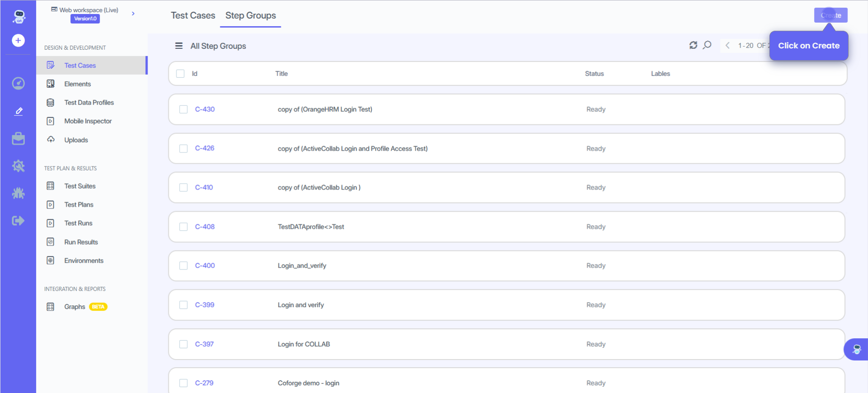868x393 pixels.
Task: Click the briefcase icon in left rail
Action: [x=18, y=139]
